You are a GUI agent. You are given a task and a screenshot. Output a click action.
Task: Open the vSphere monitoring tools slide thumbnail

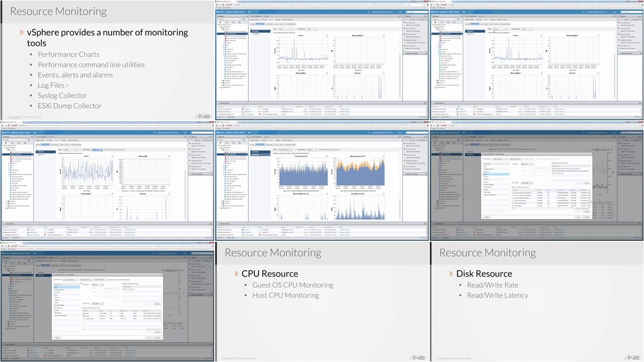coord(107,60)
